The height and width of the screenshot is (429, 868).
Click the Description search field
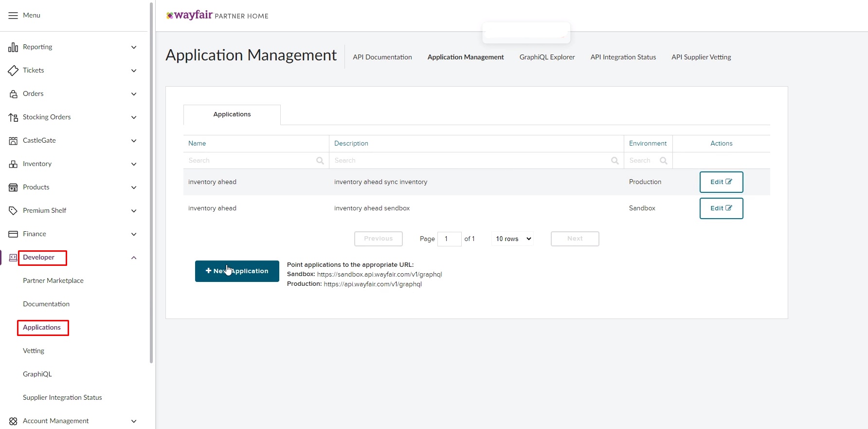tap(470, 161)
